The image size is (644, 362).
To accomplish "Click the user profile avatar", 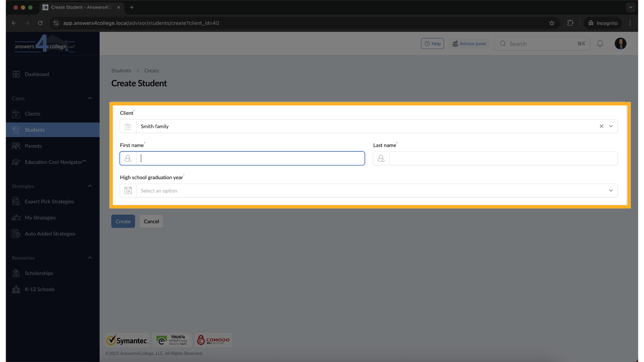I will click(620, 44).
